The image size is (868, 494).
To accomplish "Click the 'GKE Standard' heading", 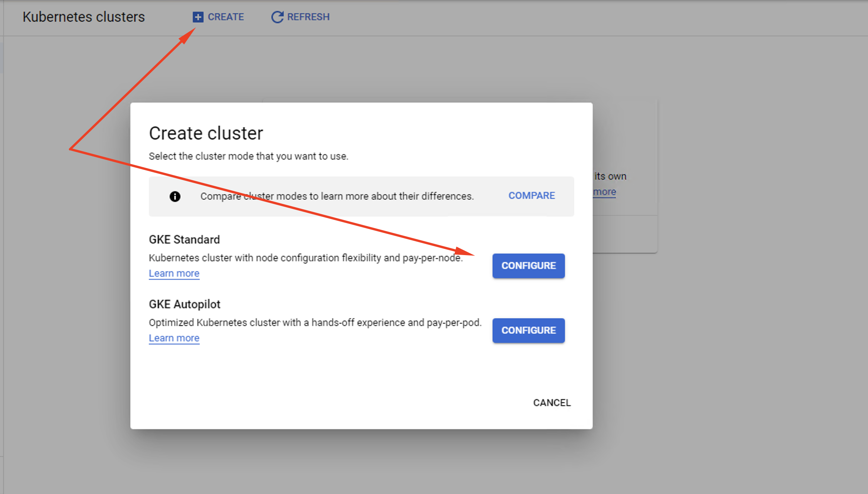I will [184, 240].
